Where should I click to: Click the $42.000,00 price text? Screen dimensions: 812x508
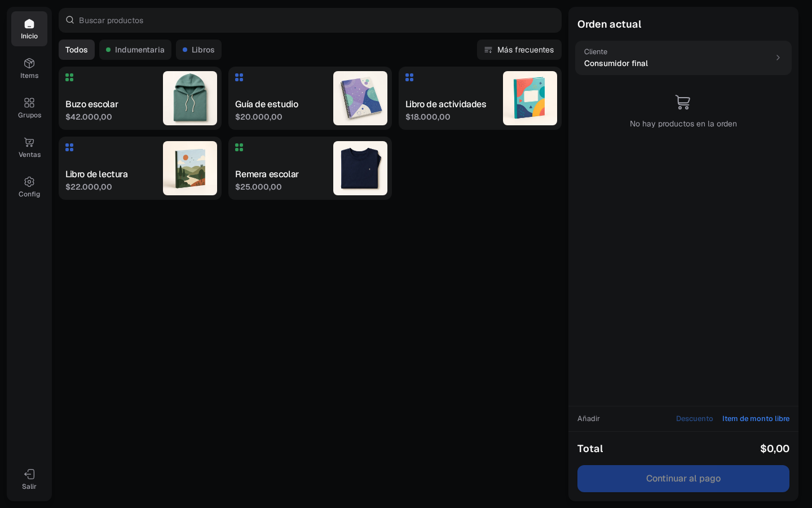(x=89, y=117)
